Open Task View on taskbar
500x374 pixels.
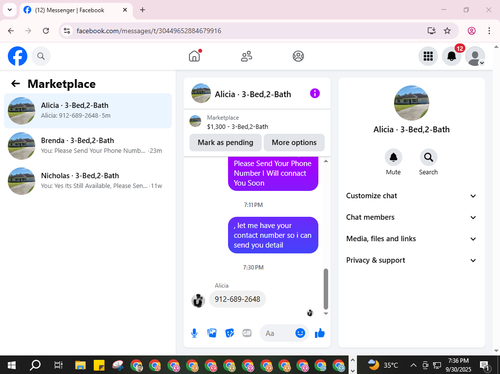pyautogui.click(x=58, y=365)
